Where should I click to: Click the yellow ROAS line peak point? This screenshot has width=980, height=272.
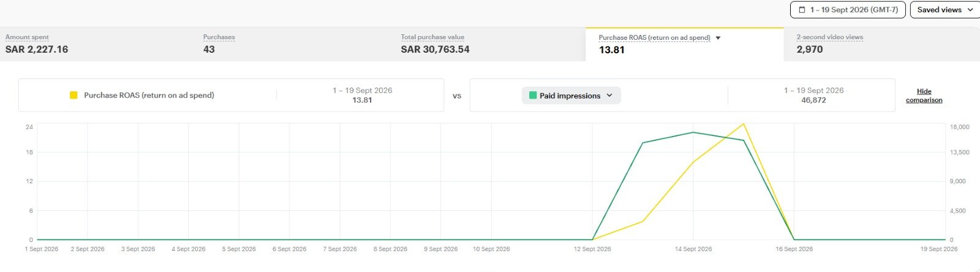744,124
